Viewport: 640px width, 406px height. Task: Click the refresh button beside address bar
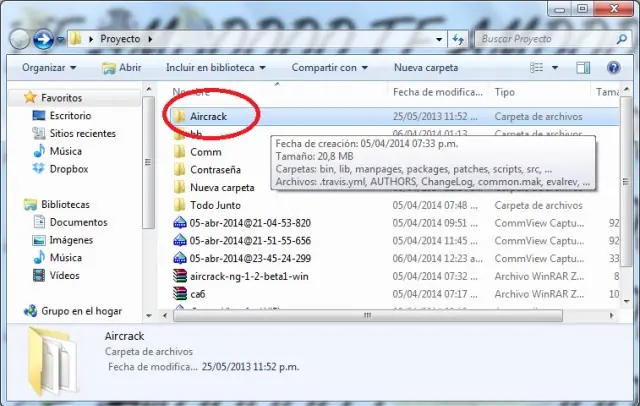coord(458,40)
